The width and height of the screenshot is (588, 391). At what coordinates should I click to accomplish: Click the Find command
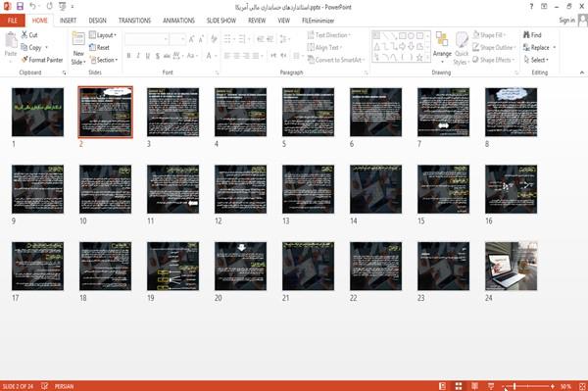pyautogui.click(x=532, y=35)
